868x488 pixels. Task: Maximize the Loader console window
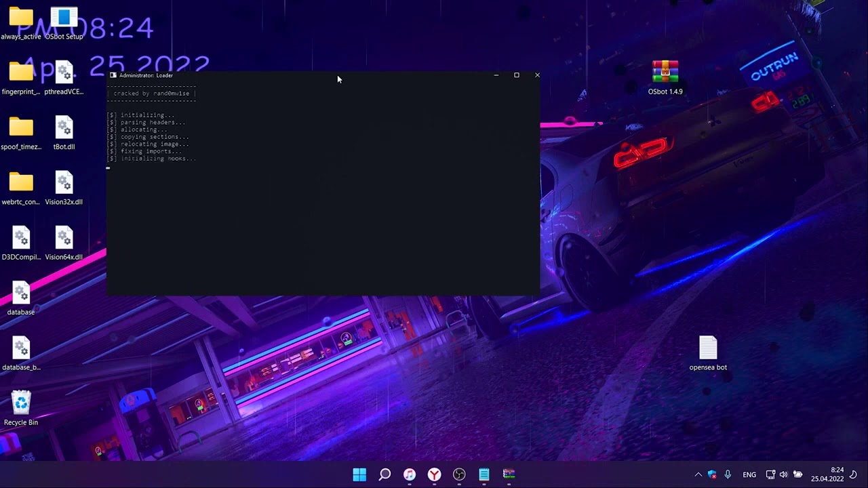point(517,75)
